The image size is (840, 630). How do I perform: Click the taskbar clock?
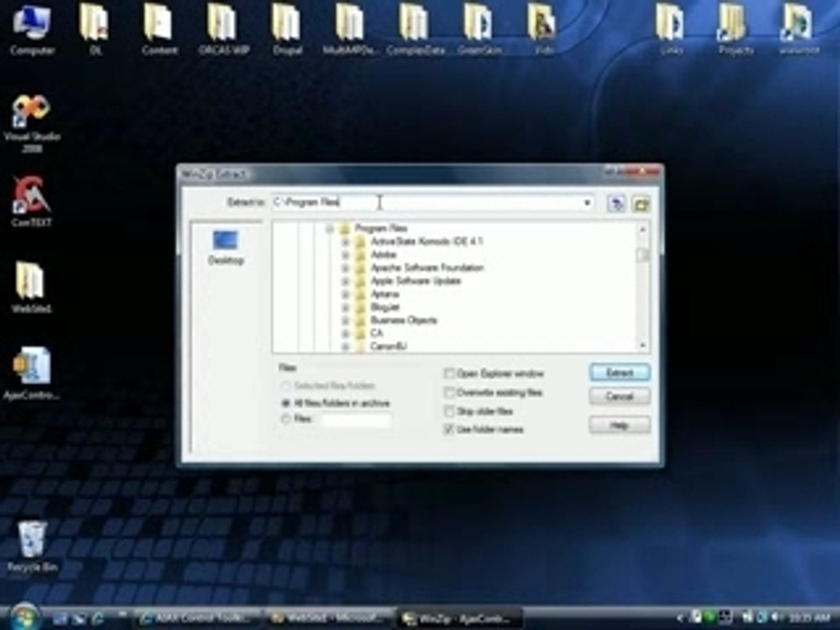coord(809,619)
